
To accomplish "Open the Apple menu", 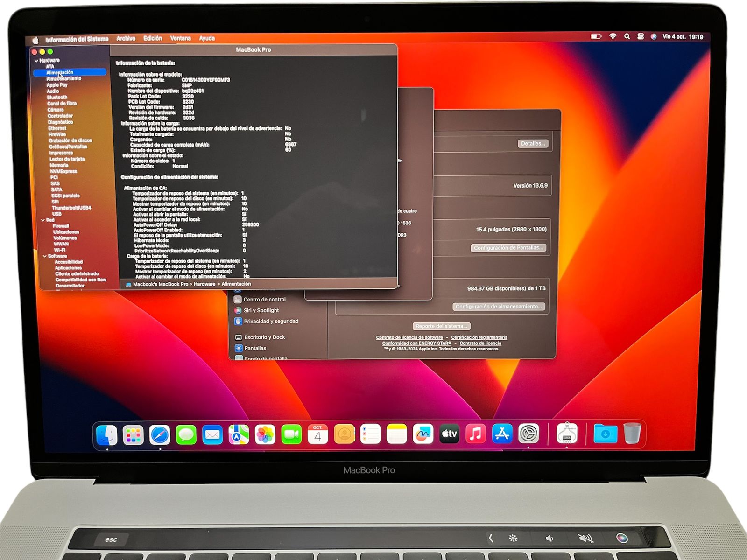I will [35, 40].
